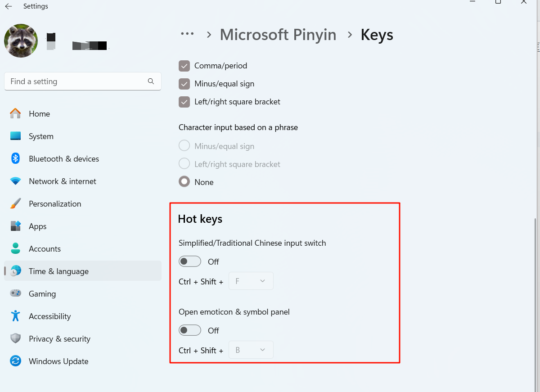The width and height of the screenshot is (540, 392).
Task: Click the Personalization paintbrush icon
Action: (16, 203)
